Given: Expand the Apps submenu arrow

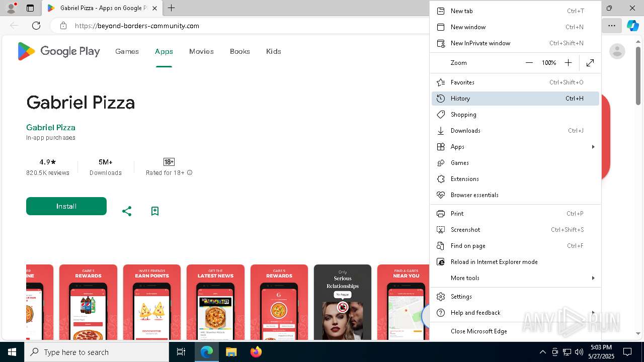Looking at the screenshot, I should coord(593,147).
